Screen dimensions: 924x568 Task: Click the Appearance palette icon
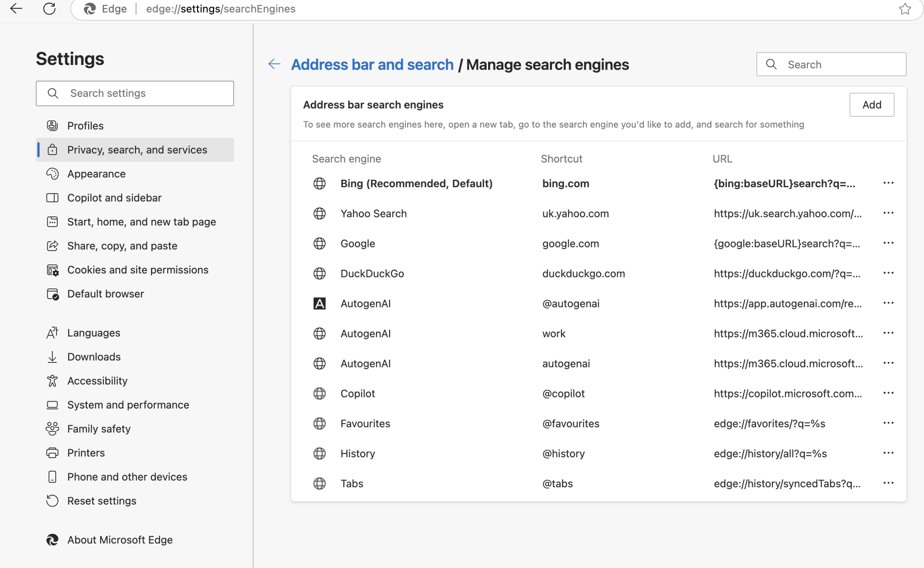[52, 174]
